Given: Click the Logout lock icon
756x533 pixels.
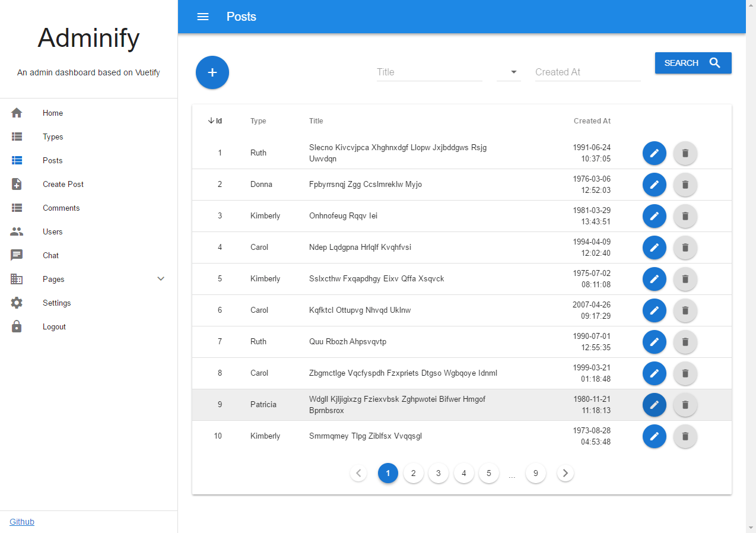Looking at the screenshot, I should (x=17, y=326).
